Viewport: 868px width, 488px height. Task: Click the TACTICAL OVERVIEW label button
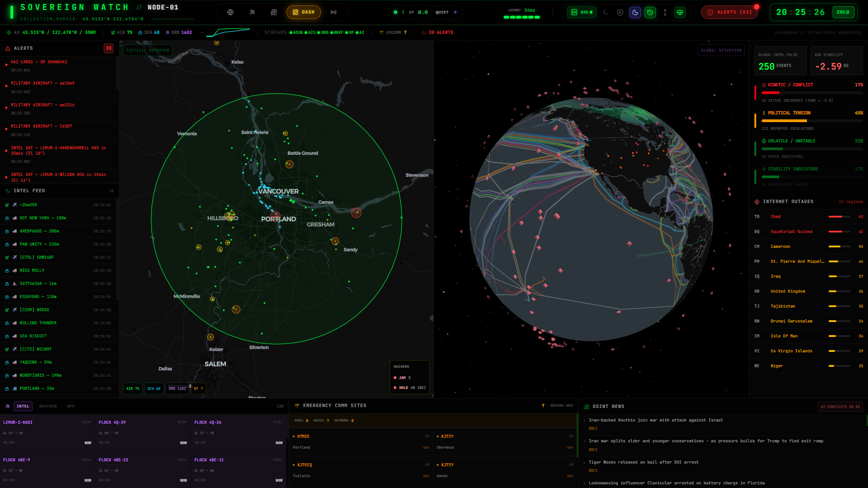tap(148, 50)
